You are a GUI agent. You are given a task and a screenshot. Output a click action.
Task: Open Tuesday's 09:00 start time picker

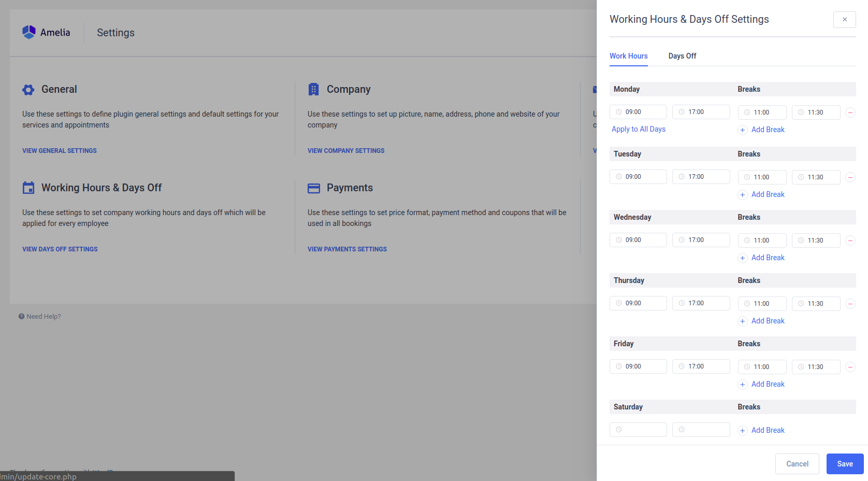pyautogui.click(x=638, y=176)
